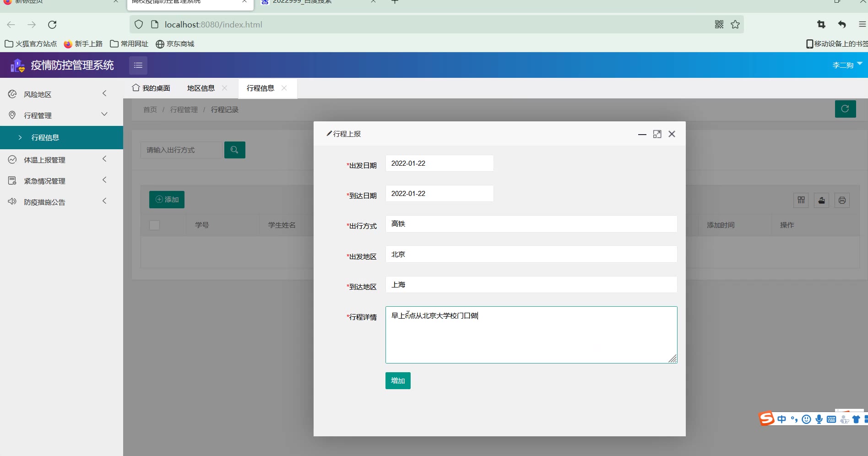
Task: Expand the 风险地区 sidebar menu
Action: [61, 94]
